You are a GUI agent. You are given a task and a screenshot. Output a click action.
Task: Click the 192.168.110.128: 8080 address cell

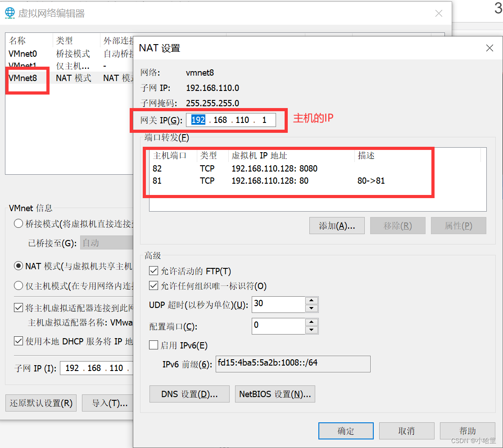pyautogui.click(x=275, y=168)
